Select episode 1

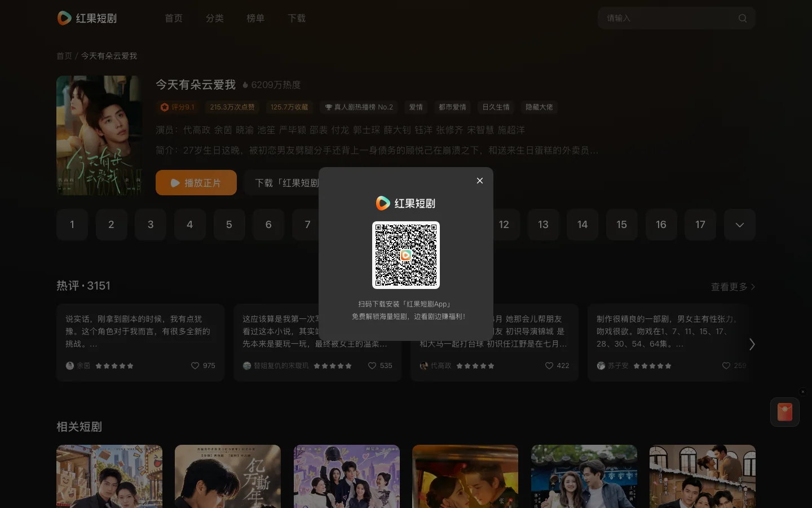[x=72, y=225]
